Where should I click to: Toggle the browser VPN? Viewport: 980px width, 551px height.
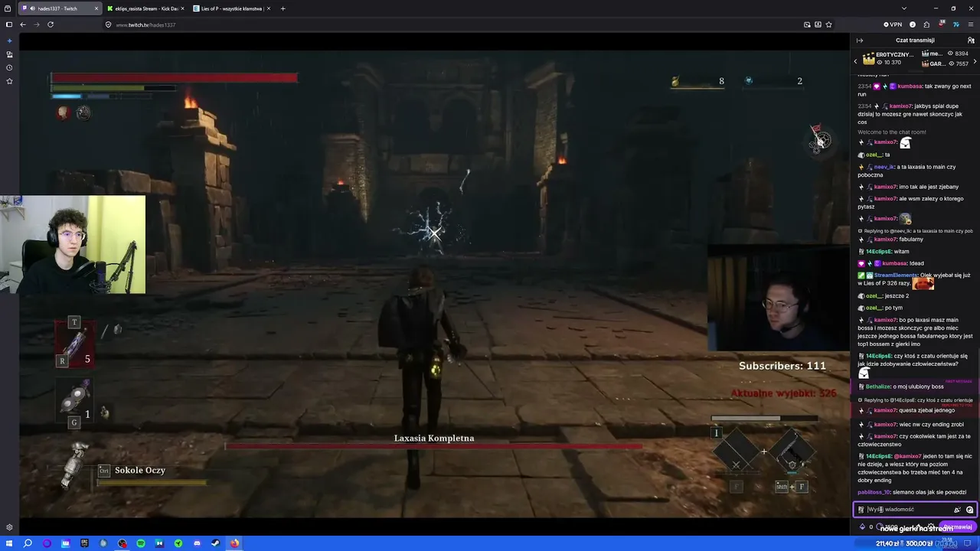(893, 24)
